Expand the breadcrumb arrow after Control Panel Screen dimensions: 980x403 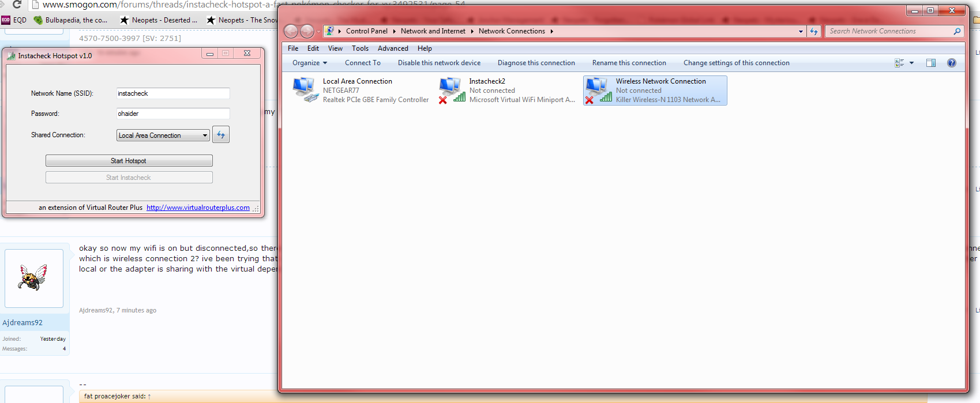click(x=395, y=31)
